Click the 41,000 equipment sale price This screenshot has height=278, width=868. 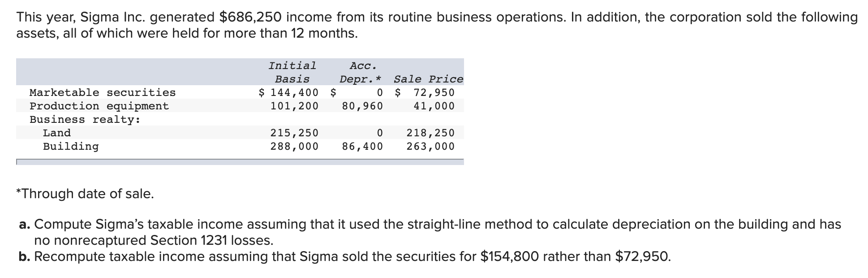434,106
